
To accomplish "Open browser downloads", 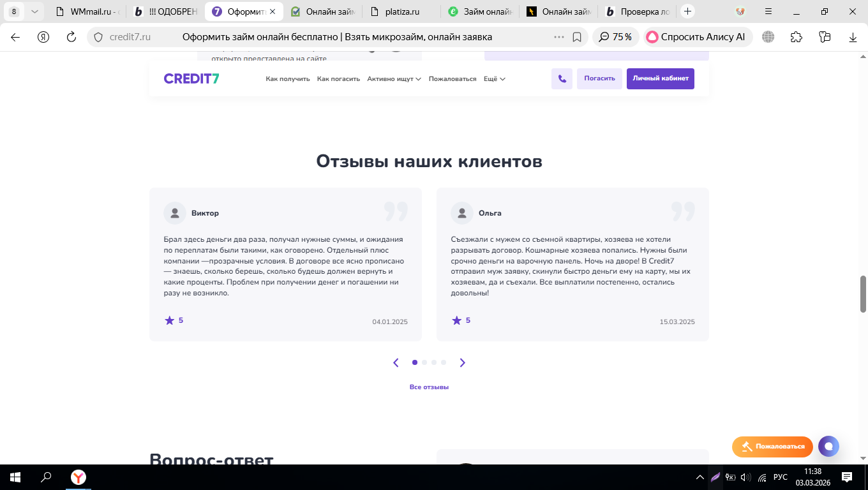I will point(853,37).
